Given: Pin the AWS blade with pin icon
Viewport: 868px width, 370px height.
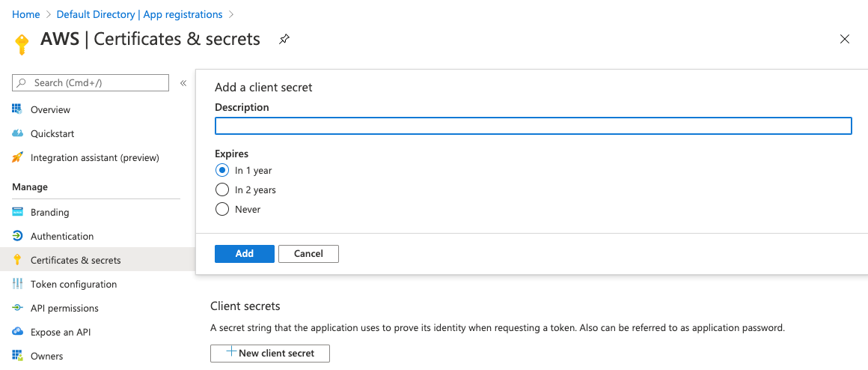Looking at the screenshot, I should click(x=284, y=40).
